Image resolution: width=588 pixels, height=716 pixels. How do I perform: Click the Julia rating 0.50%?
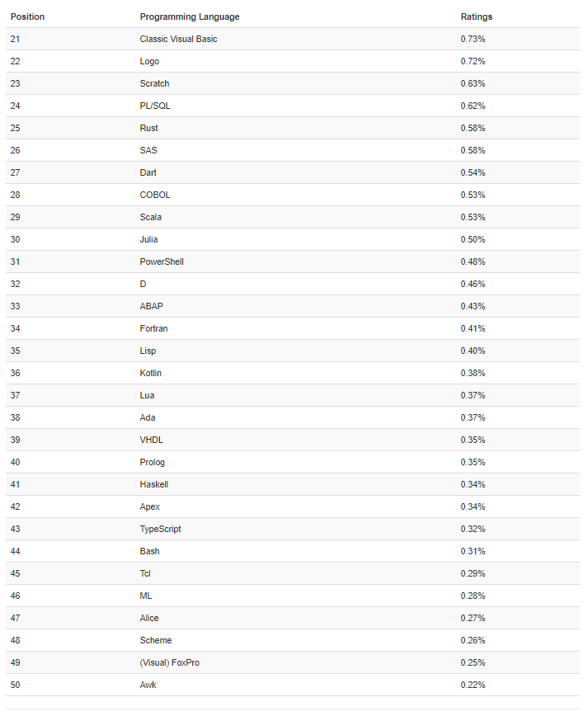tap(473, 240)
